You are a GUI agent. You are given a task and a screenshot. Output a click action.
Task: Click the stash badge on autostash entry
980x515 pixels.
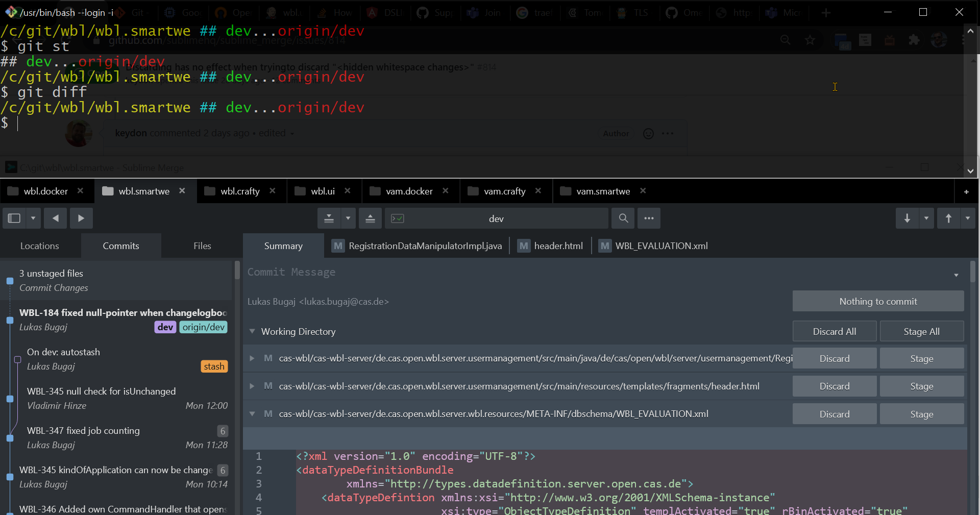click(x=214, y=366)
